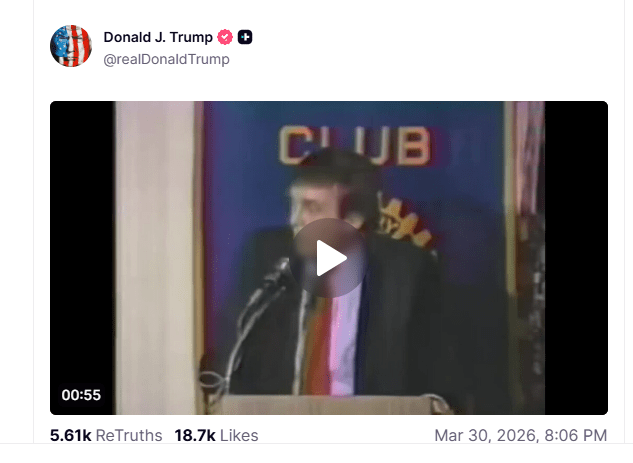Click the CLUB lettering in the video
The image size is (633, 463).
click(x=354, y=146)
